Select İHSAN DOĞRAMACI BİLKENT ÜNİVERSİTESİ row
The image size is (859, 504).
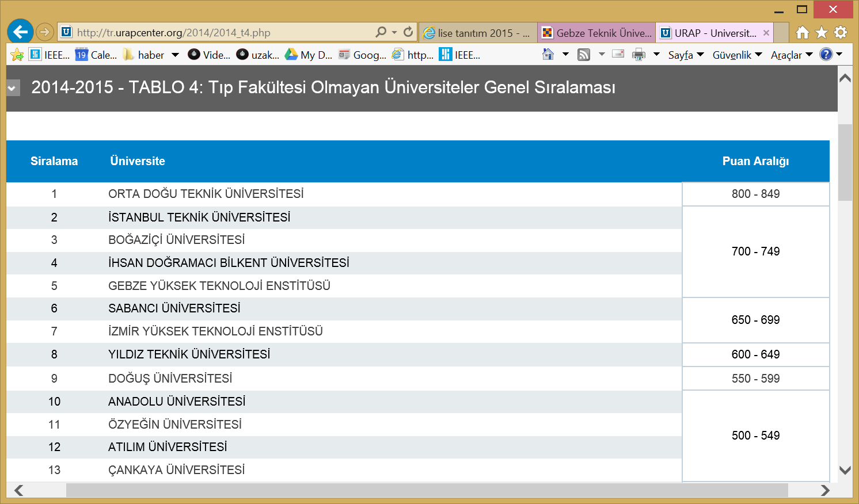(344, 263)
